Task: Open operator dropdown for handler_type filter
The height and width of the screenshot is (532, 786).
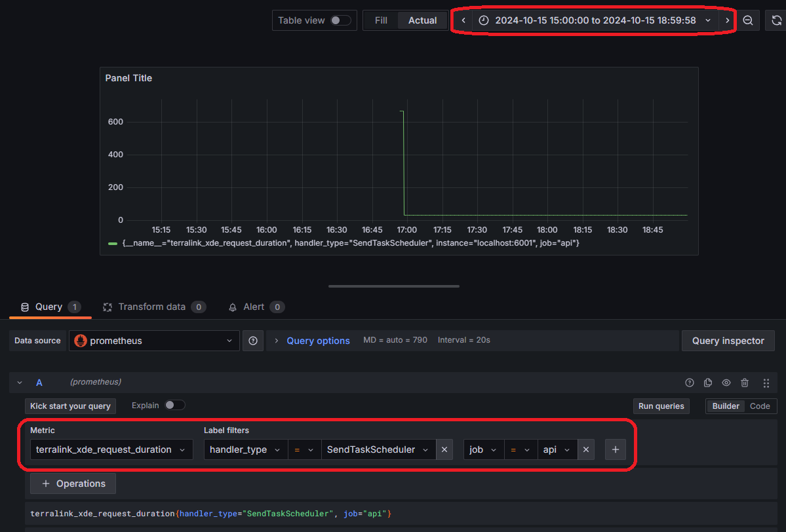Action: coord(304,449)
